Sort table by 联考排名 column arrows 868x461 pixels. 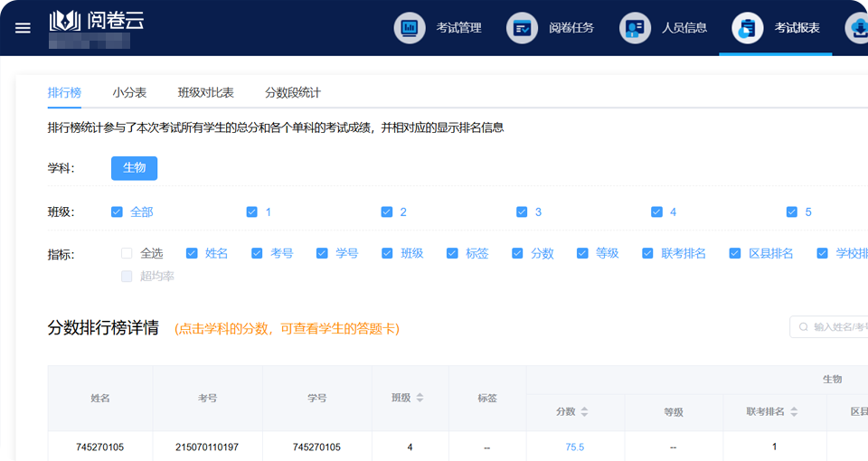pos(794,412)
